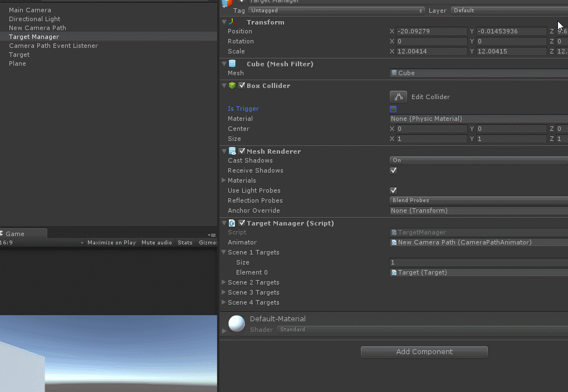Click the Rotation X field
The height and width of the screenshot is (392, 568).
tap(432, 41)
